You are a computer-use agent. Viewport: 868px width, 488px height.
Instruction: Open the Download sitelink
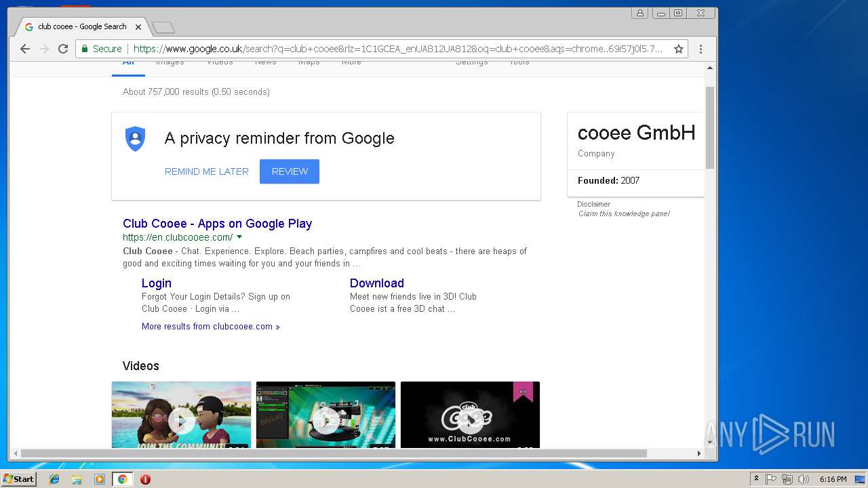point(377,283)
